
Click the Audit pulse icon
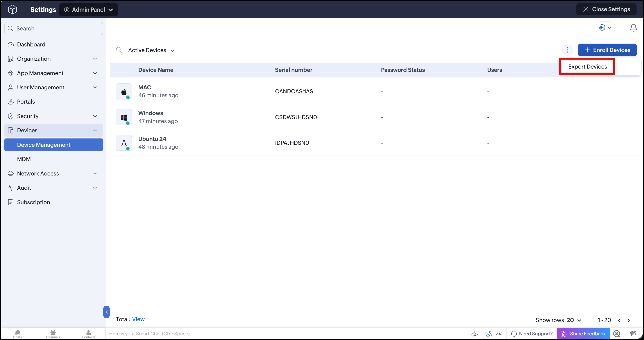[11, 188]
